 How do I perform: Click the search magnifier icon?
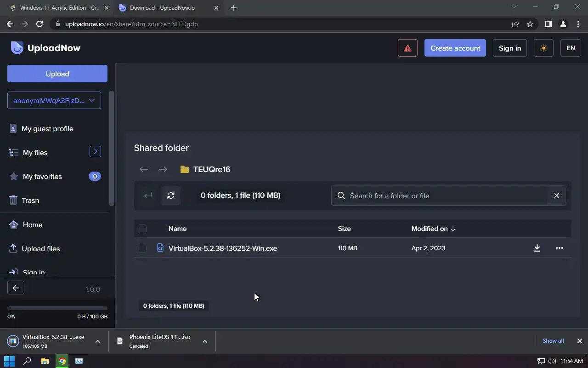coord(341,195)
